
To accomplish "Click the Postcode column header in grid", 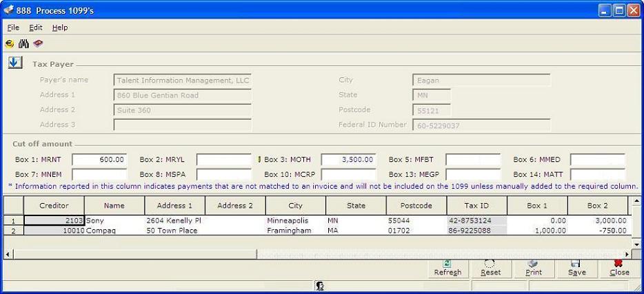I will coord(416,205).
